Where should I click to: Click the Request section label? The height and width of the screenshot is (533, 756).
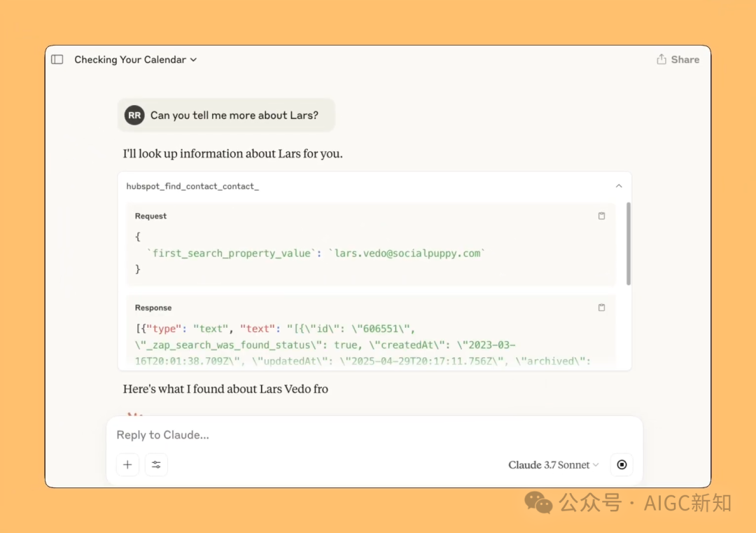pos(151,216)
